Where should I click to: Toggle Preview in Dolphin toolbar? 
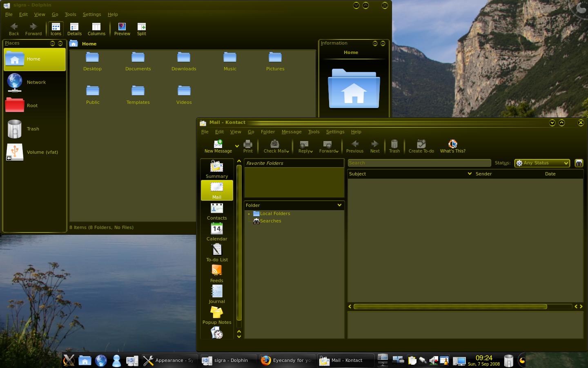click(x=122, y=29)
